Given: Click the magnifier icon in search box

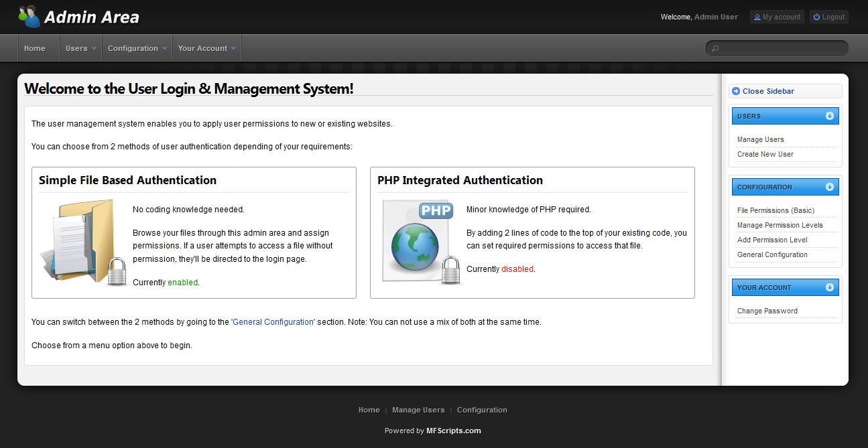Looking at the screenshot, I should tap(715, 48).
